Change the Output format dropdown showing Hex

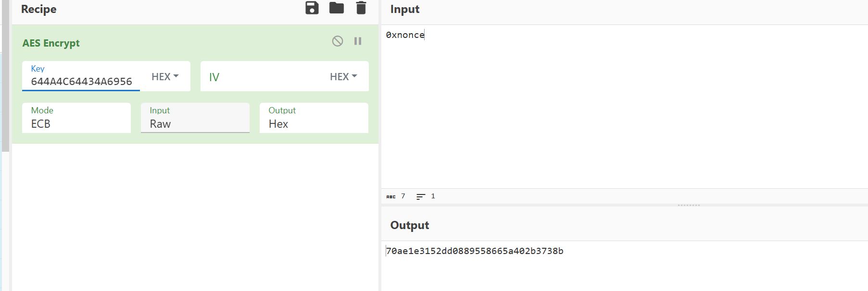[314, 123]
